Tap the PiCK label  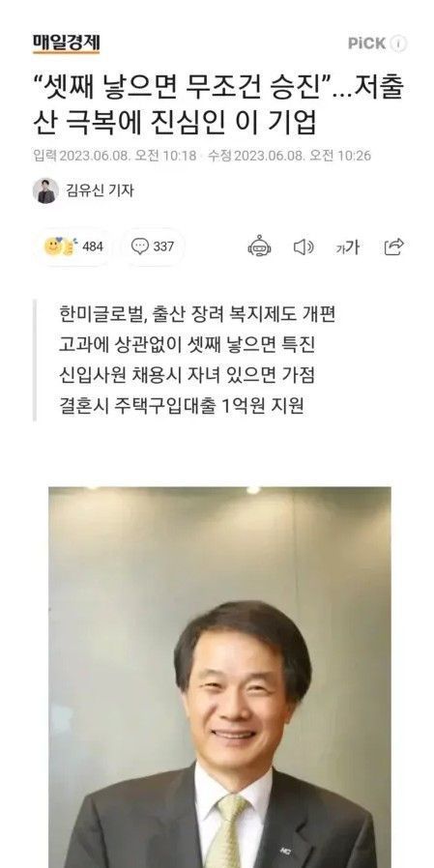point(366,43)
